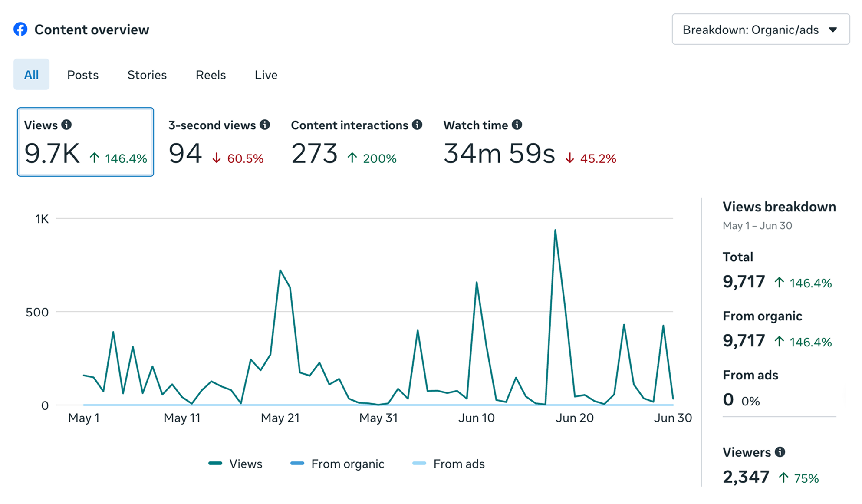Click the 94 three-second views value

185,154
